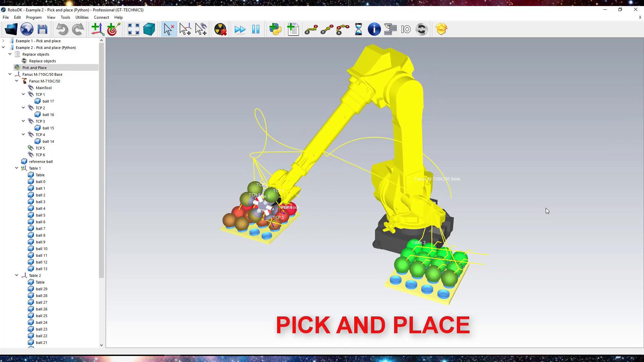644x362 pixels.
Task: Click the pause instruction hourglass icon
Action: (358, 29)
